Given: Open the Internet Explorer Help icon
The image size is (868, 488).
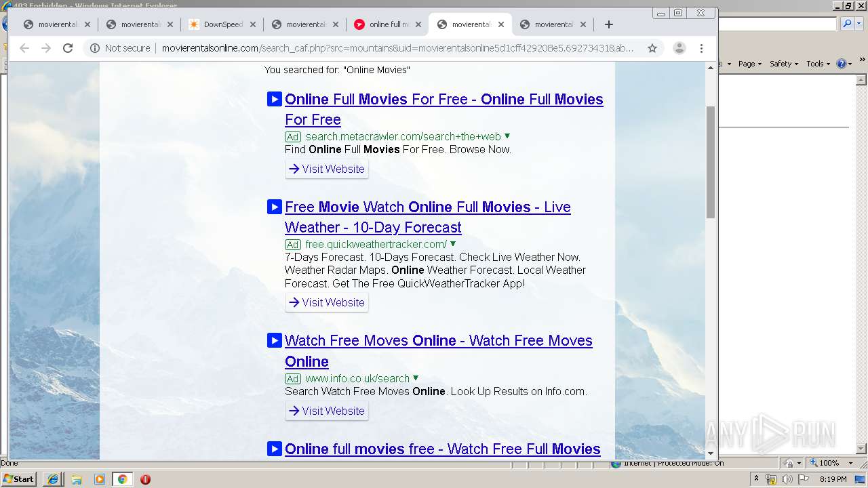Looking at the screenshot, I should click(842, 63).
